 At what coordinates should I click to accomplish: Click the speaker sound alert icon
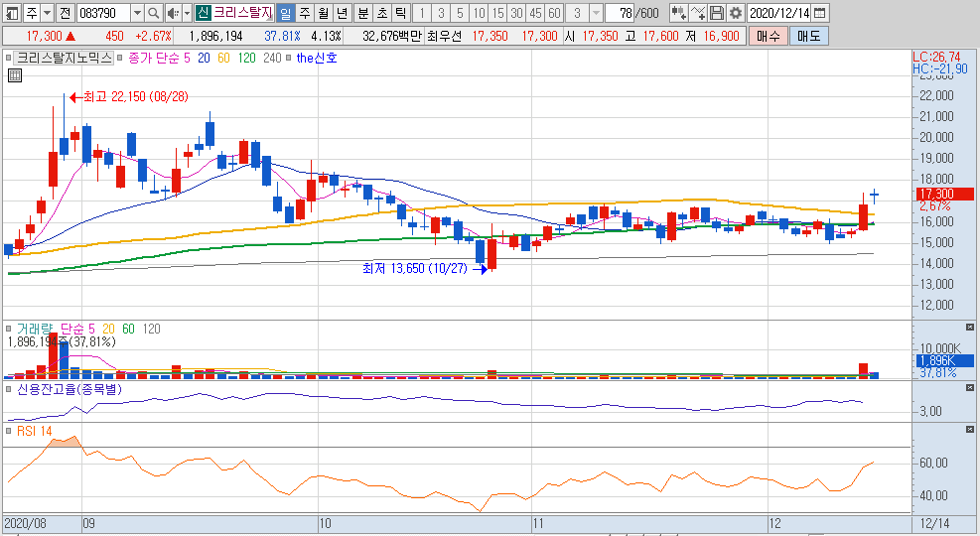(x=173, y=13)
